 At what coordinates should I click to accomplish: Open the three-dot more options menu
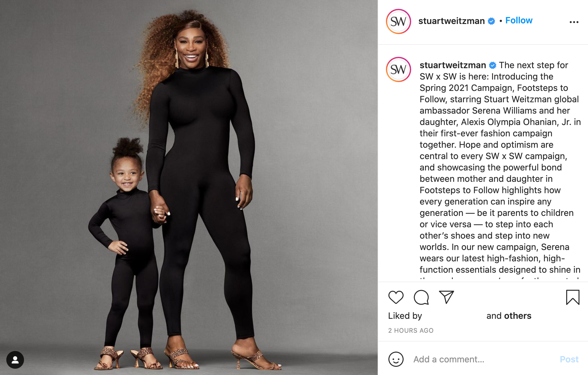coord(574,22)
